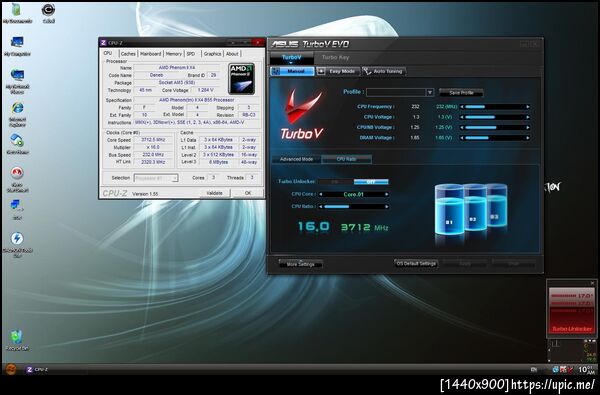Select the CPU Ratio tab in TurboV
The image size is (600, 395).
[346, 159]
